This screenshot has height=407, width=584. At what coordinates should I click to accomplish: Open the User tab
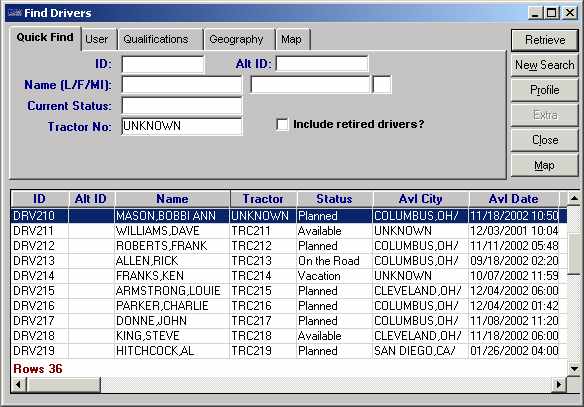(97, 39)
